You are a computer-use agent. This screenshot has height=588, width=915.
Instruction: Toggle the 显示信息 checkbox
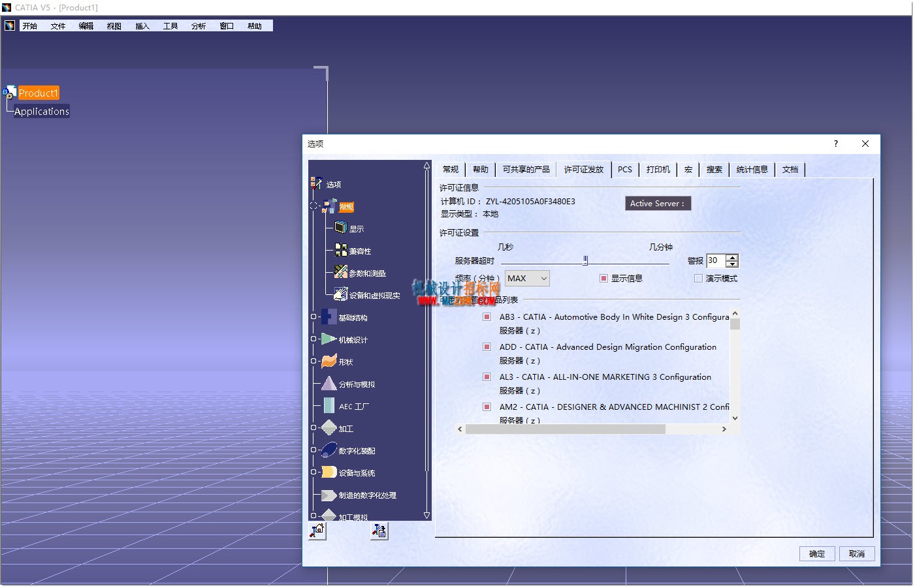pyautogui.click(x=603, y=278)
